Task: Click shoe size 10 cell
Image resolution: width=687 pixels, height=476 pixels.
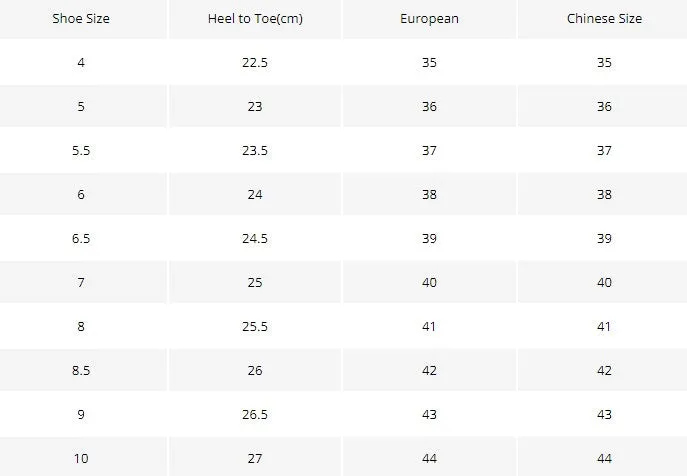Action: pos(81,458)
